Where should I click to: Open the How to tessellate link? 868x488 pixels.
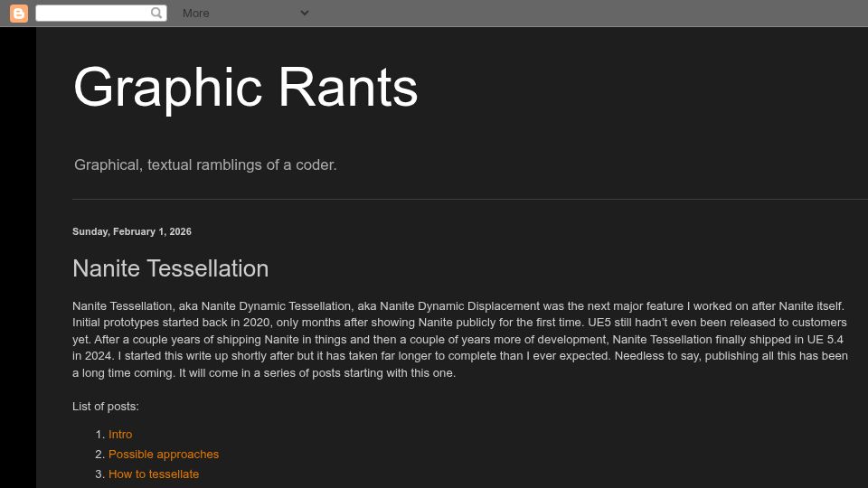click(154, 474)
